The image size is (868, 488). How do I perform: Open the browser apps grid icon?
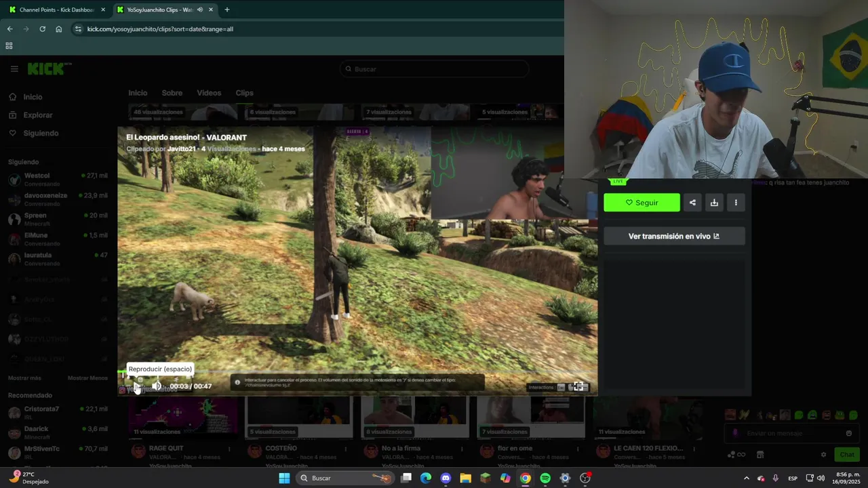(x=9, y=46)
